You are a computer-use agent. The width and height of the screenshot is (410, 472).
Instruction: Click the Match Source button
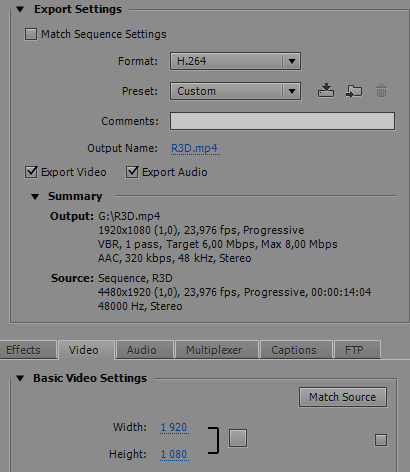click(343, 397)
